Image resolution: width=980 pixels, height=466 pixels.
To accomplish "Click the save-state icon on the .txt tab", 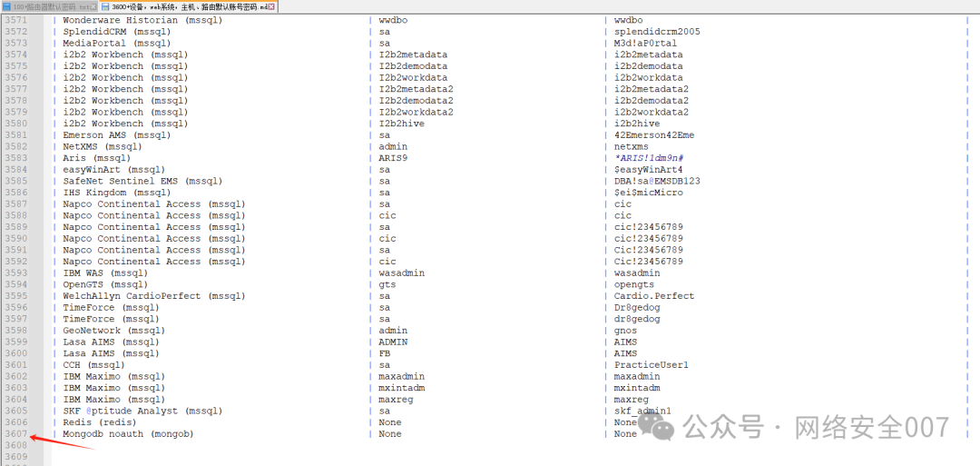I will coord(7,7).
